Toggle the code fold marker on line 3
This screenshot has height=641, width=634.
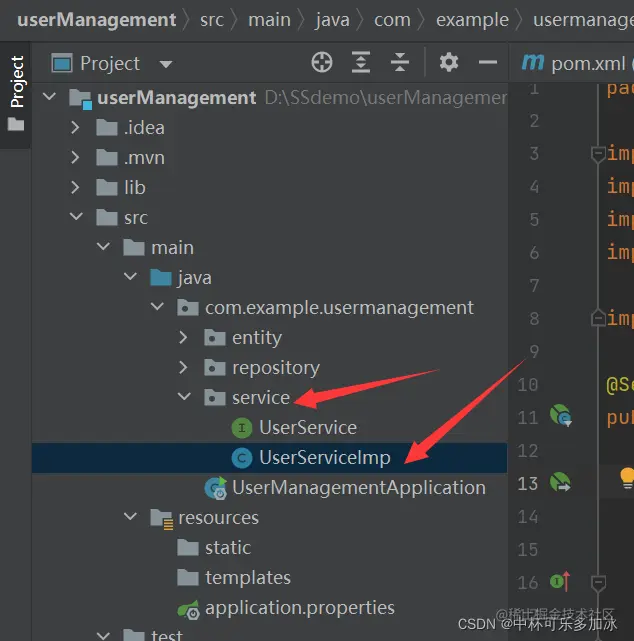pyautogui.click(x=598, y=154)
